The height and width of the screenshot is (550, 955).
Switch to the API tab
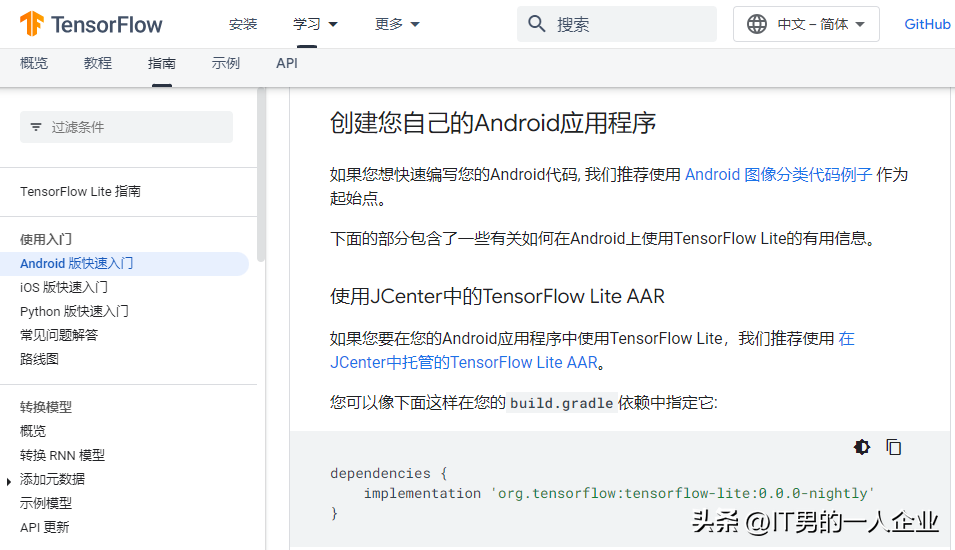tap(287, 63)
